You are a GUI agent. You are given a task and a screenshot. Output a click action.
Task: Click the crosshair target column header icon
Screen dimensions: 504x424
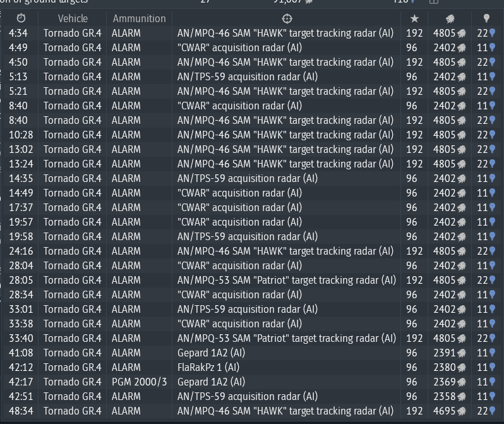coord(287,19)
